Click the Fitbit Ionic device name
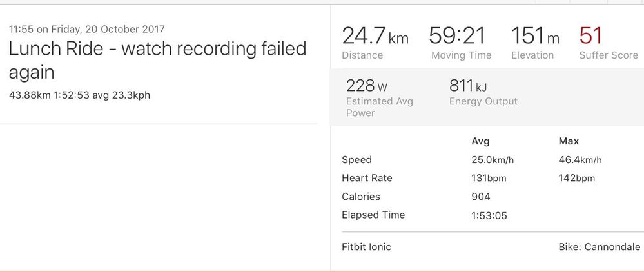Image resolution: width=644 pixels, height=272 pixels. point(366,247)
